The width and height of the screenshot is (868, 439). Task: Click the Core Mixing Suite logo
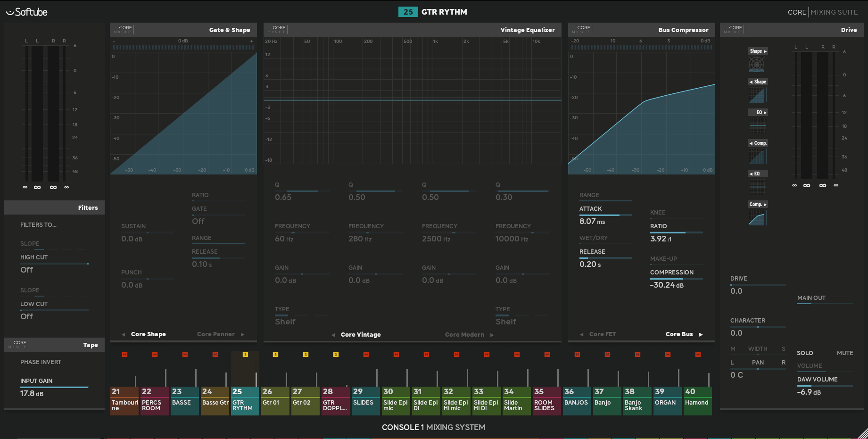[x=823, y=12]
